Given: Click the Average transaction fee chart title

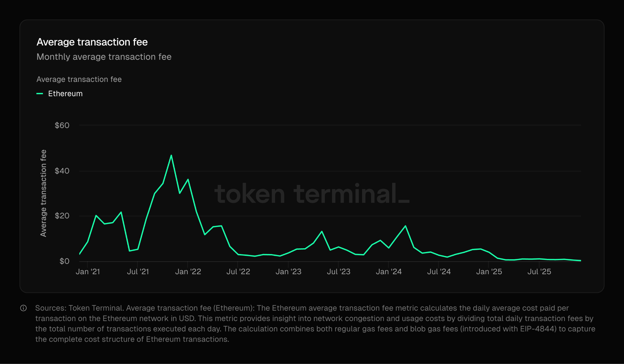Looking at the screenshot, I should [x=92, y=42].
